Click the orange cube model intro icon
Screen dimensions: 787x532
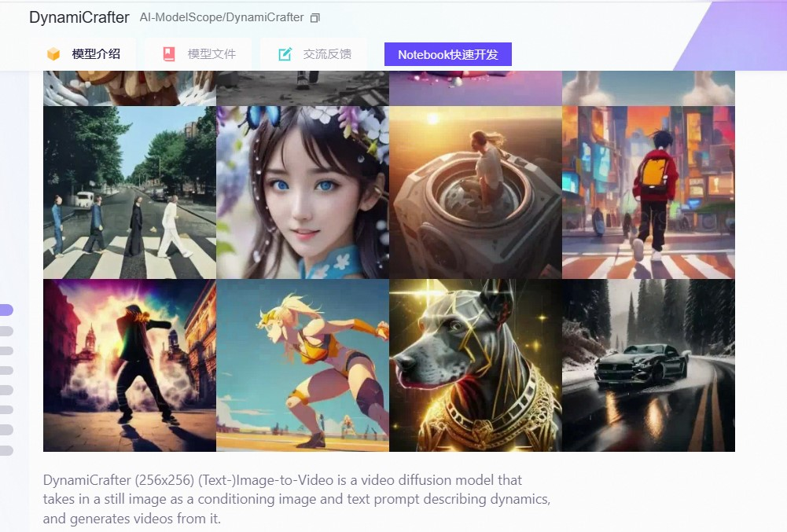53,53
